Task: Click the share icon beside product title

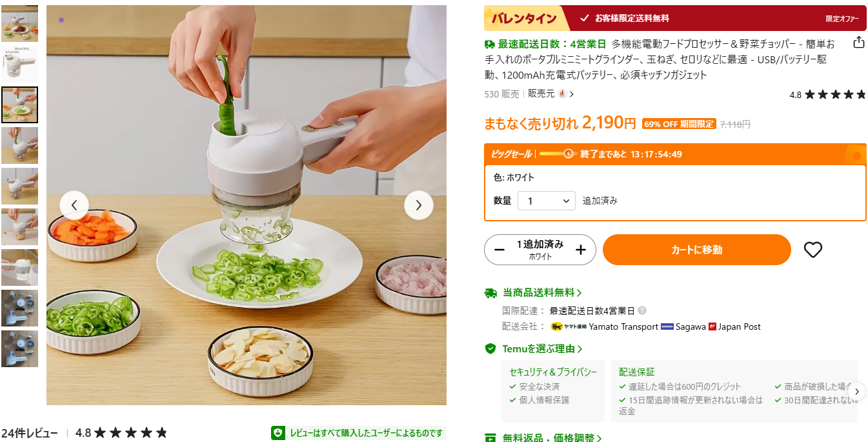Action: click(x=859, y=43)
